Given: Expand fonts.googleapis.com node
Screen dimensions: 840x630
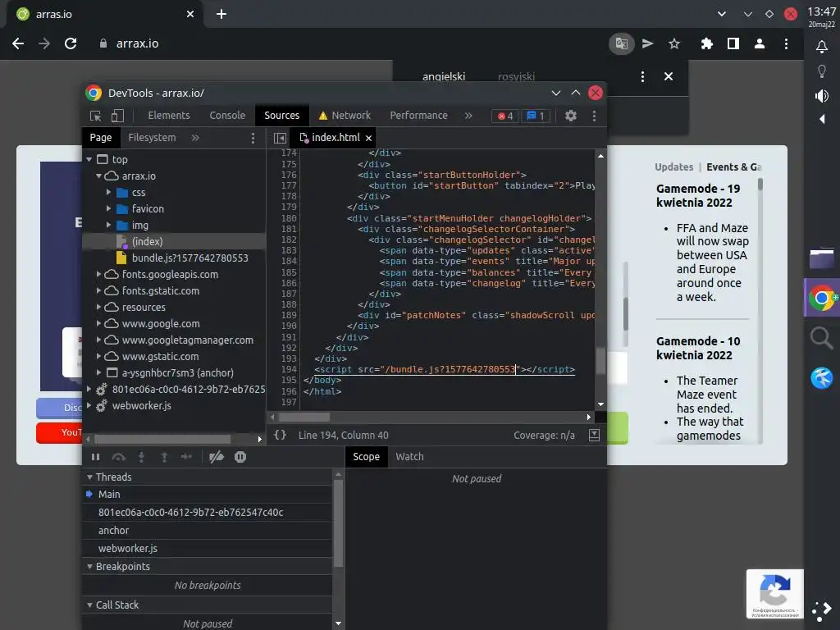Looking at the screenshot, I should pyautogui.click(x=98, y=274).
